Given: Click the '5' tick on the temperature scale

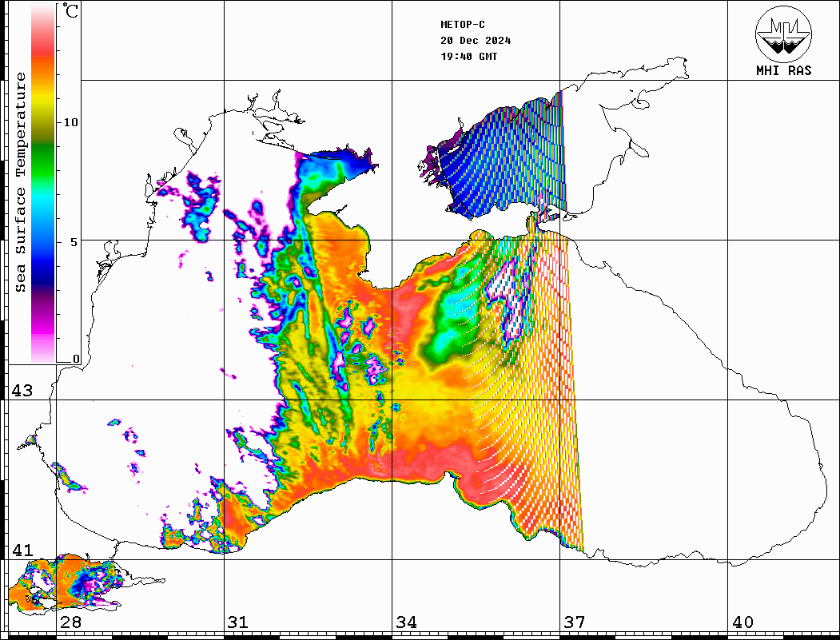Looking at the screenshot, I should 75,242.
